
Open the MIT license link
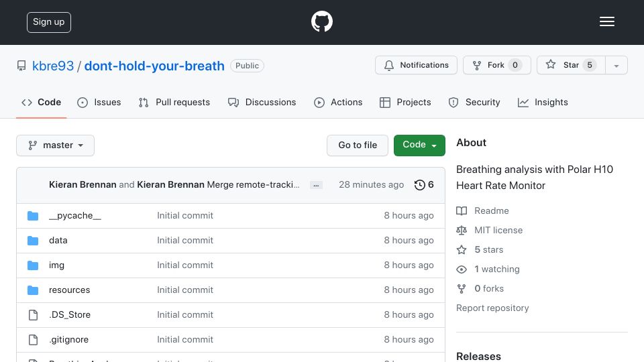(498, 230)
